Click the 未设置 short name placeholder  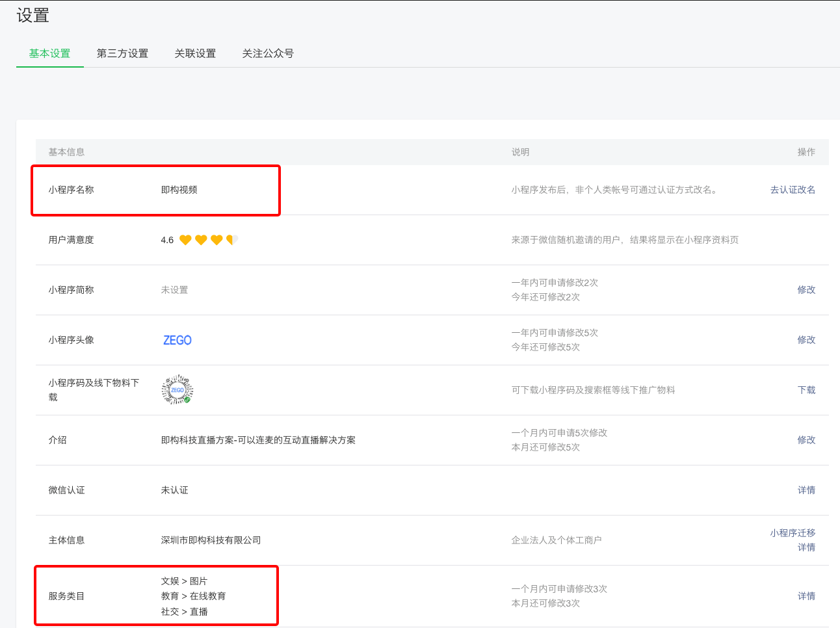click(x=174, y=290)
